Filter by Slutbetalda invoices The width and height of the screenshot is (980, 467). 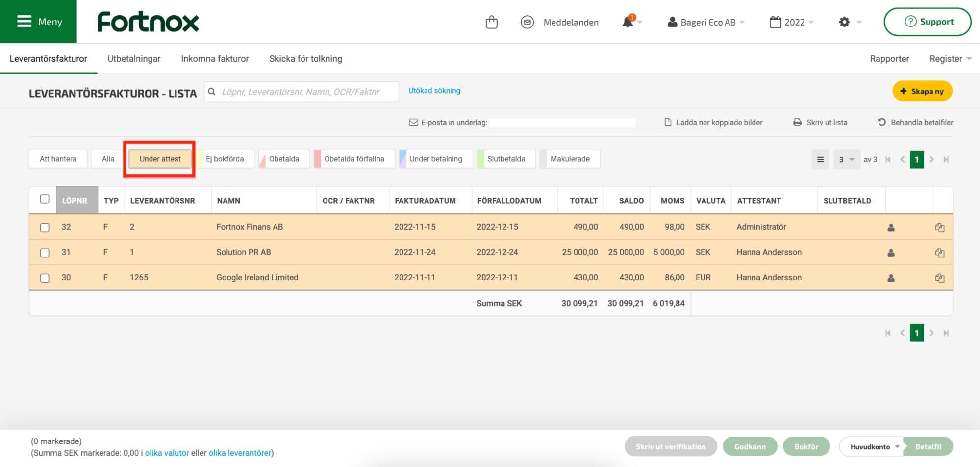tap(506, 159)
